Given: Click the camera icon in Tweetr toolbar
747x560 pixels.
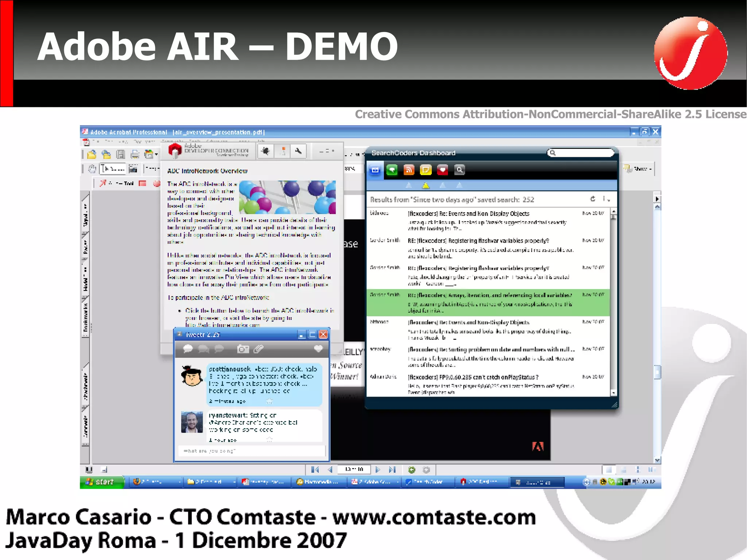Looking at the screenshot, I should (x=243, y=349).
